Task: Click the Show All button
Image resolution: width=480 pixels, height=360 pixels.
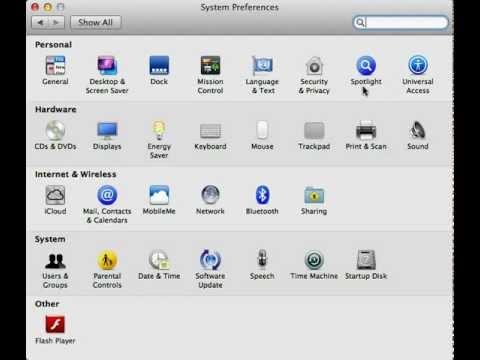Action: [x=96, y=22]
